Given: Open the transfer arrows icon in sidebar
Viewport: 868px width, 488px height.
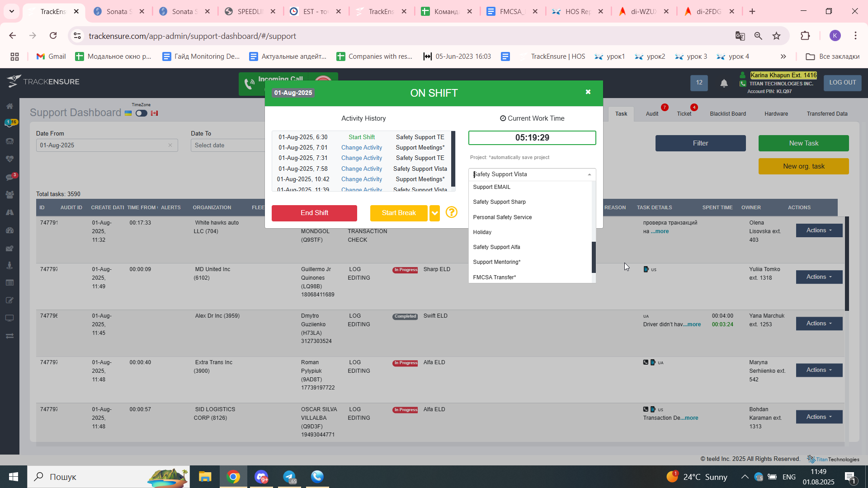Looking at the screenshot, I should [9, 336].
